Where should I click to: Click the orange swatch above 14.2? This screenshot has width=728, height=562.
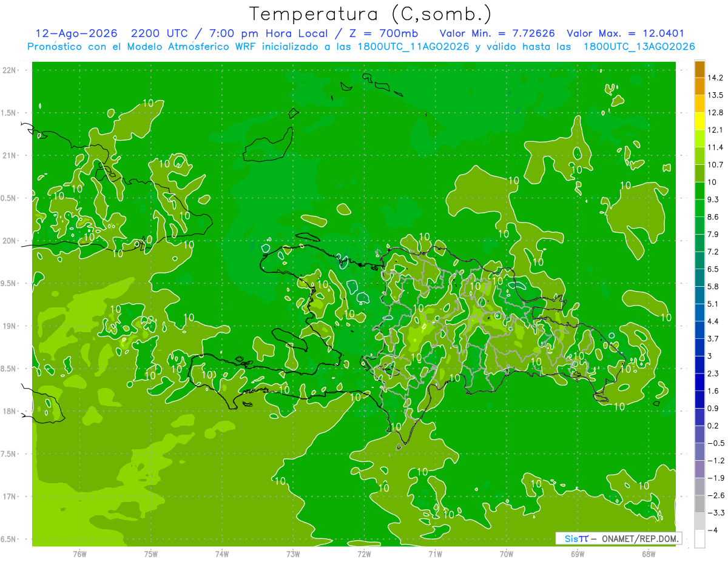point(699,69)
